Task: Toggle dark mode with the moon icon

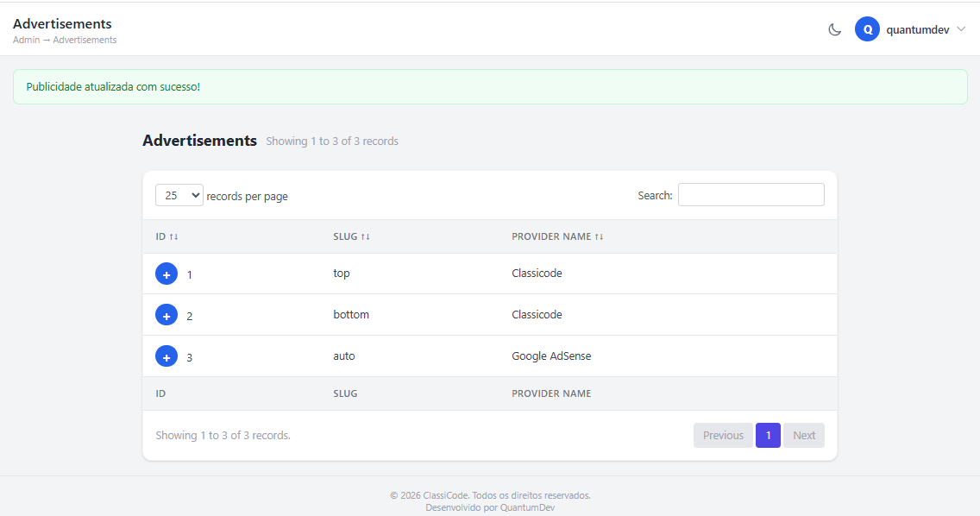Action: [834, 29]
